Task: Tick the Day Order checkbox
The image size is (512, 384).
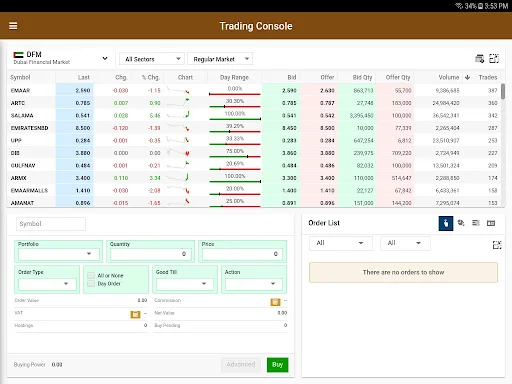Action: [91, 284]
